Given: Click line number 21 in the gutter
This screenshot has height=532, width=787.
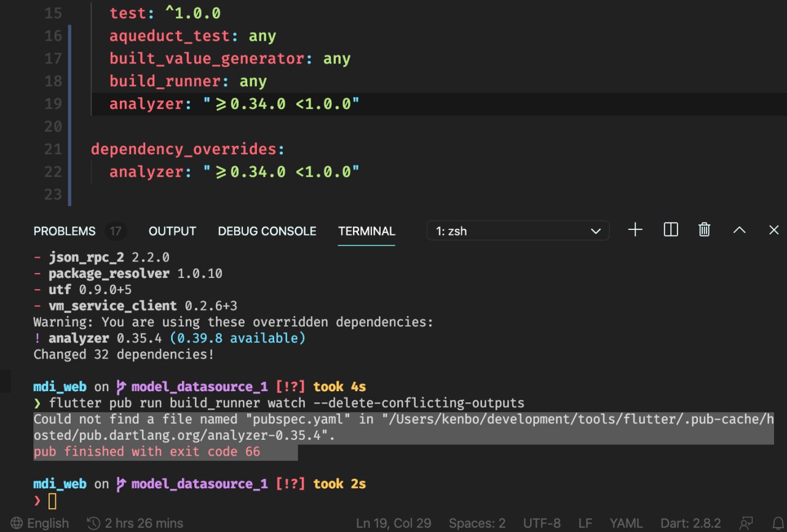Looking at the screenshot, I should tap(53, 149).
